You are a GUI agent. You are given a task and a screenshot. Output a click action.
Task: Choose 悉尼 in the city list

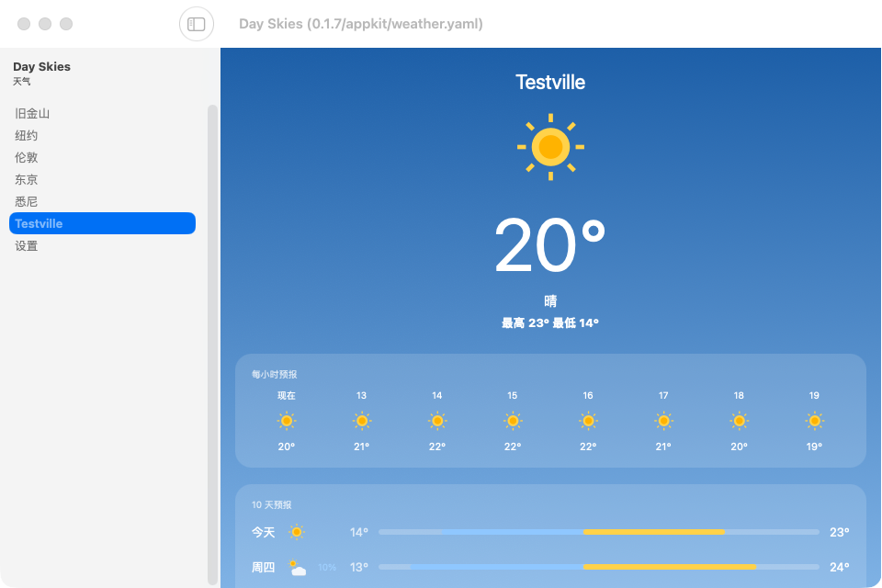pyautogui.click(x=102, y=201)
